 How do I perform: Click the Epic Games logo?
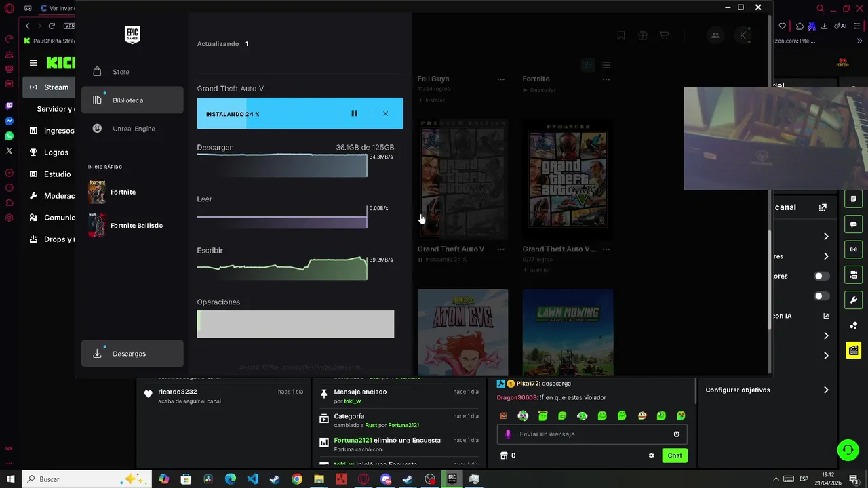pyautogui.click(x=132, y=35)
